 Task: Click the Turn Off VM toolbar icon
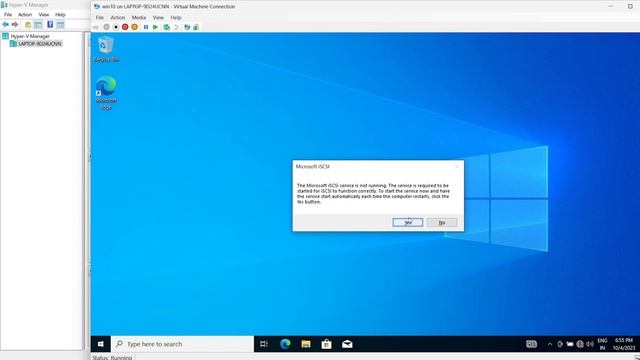tap(116, 27)
